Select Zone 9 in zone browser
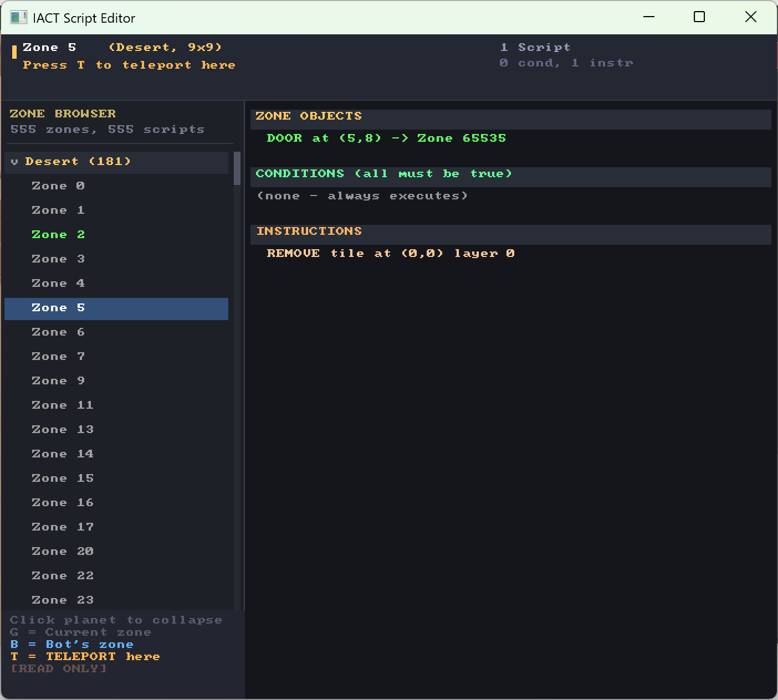The height and width of the screenshot is (700, 778). 116,381
